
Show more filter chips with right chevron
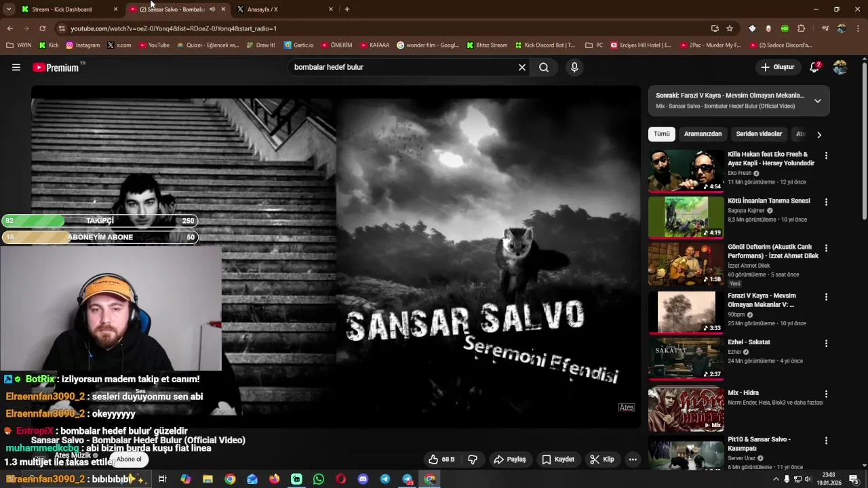[818, 134]
